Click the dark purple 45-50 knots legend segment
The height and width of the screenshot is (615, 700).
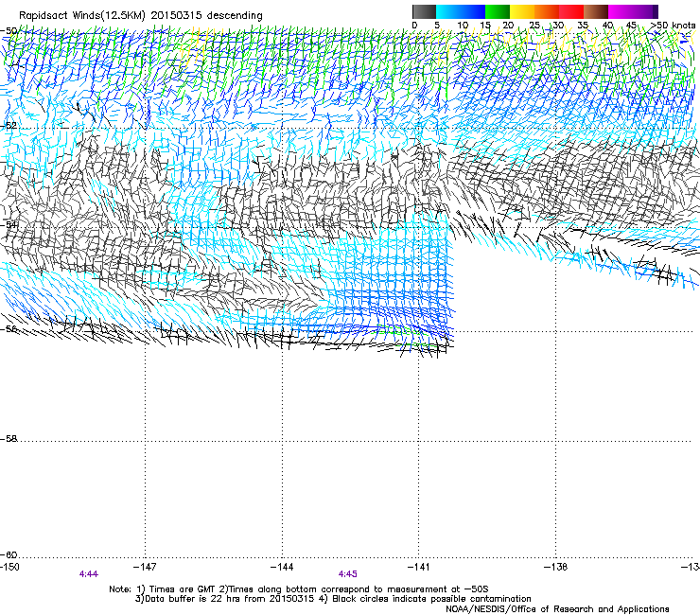[x=645, y=11]
